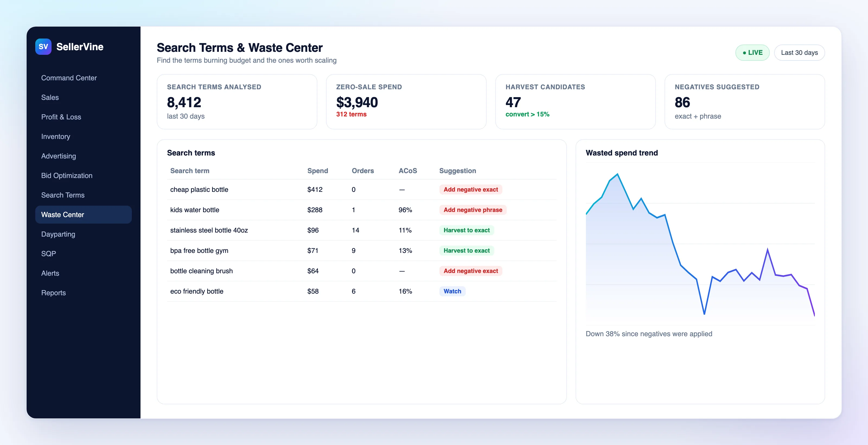Viewport: 868px width, 445px height.
Task: Click the SV SellerVine logo icon
Action: [43, 46]
